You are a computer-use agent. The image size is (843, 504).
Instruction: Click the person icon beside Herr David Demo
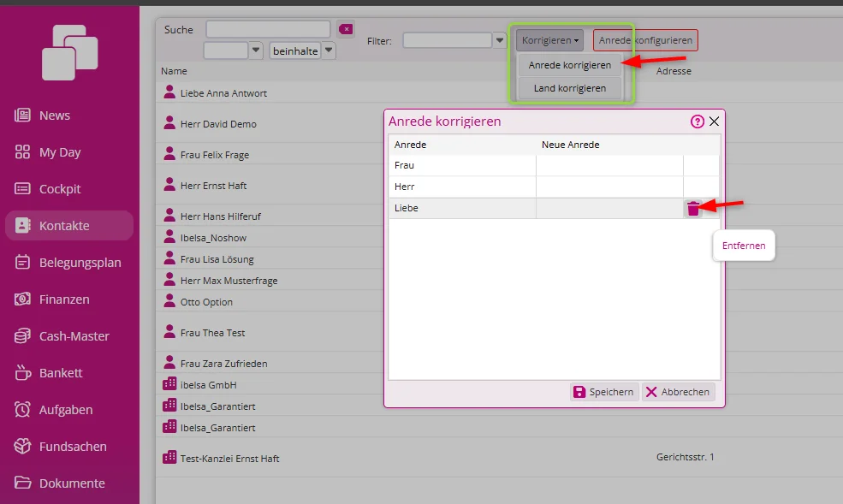pos(169,123)
